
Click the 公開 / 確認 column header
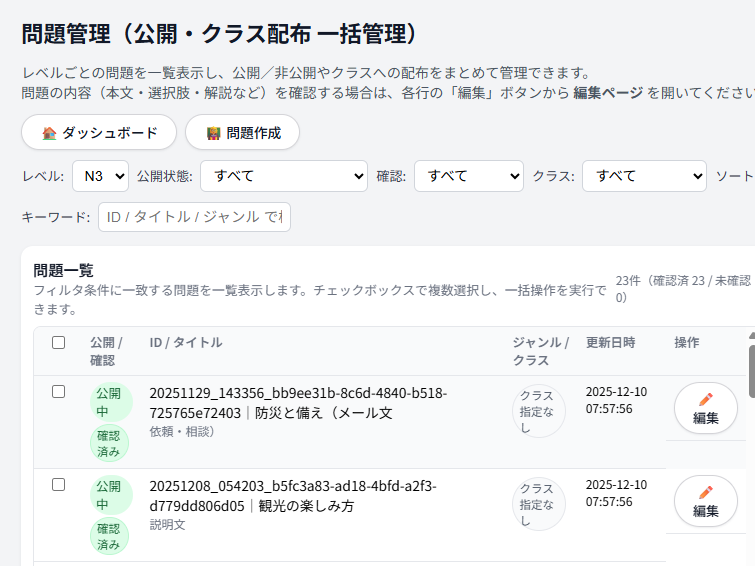click(106, 351)
